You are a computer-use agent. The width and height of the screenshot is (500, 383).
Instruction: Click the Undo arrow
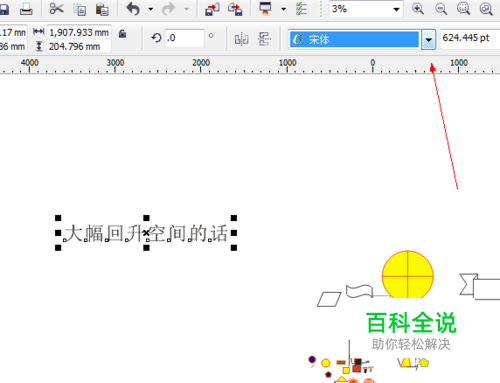(133, 9)
